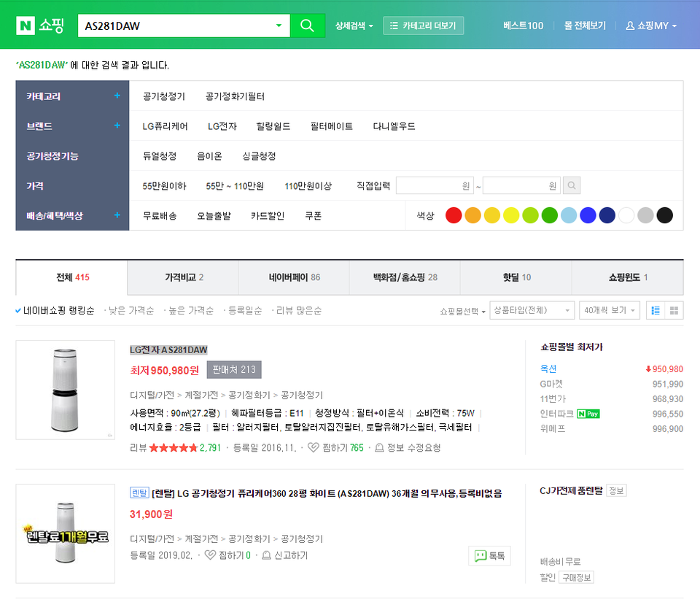Sort by 리뷰 많은순
This screenshot has height=602, width=700.
pyautogui.click(x=297, y=310)
